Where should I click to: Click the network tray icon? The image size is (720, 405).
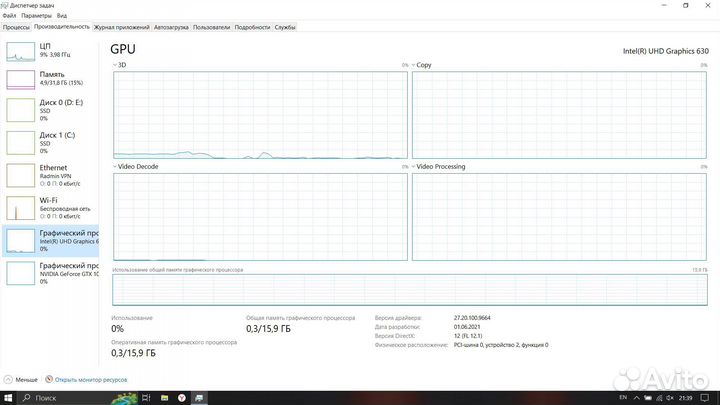[x=659, y=398]
